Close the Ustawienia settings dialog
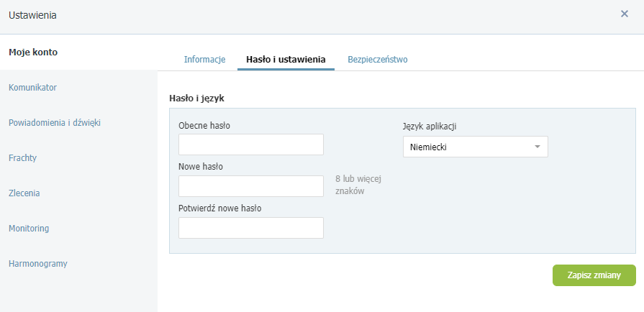644x312 pixels. (x=624, y=14)
